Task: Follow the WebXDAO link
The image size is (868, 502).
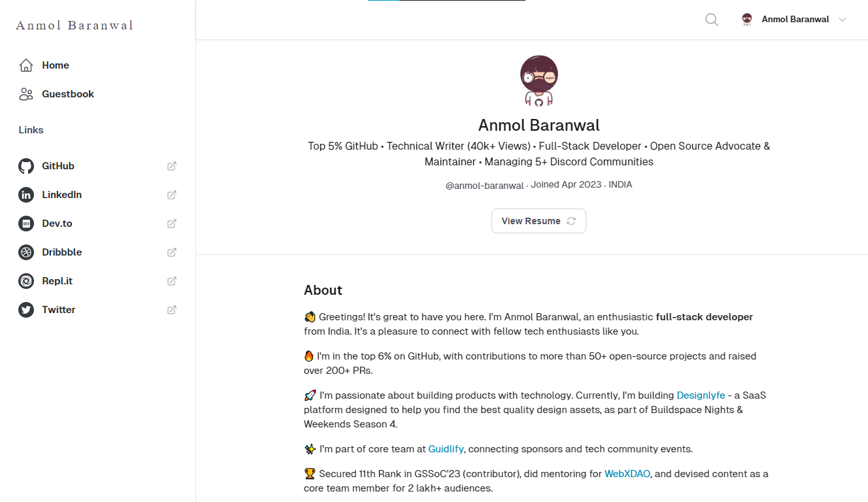Action: [627, 474]
